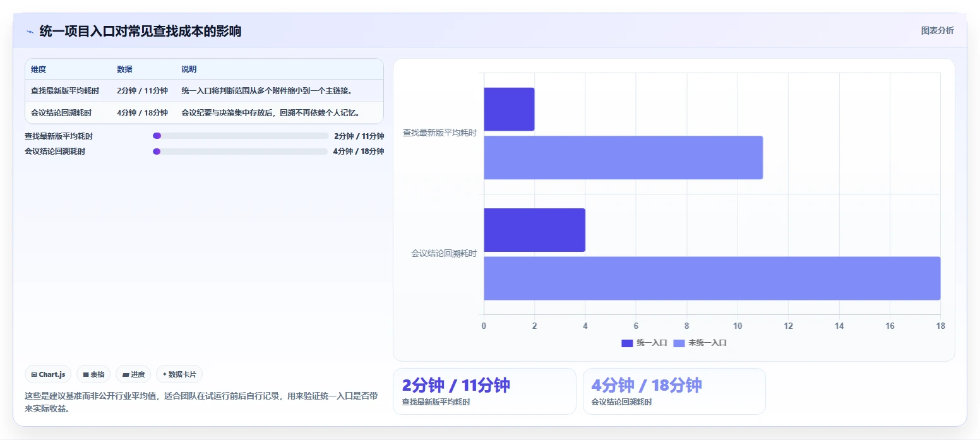Image resolution: width=980 pixels, height=440 pixels.
Task: Click the 数据 column header
Action: coord(124,69)
